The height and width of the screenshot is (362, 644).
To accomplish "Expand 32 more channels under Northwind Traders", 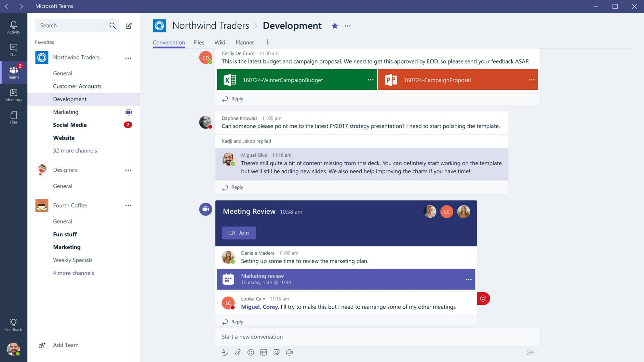I will [x=74, y=150].
